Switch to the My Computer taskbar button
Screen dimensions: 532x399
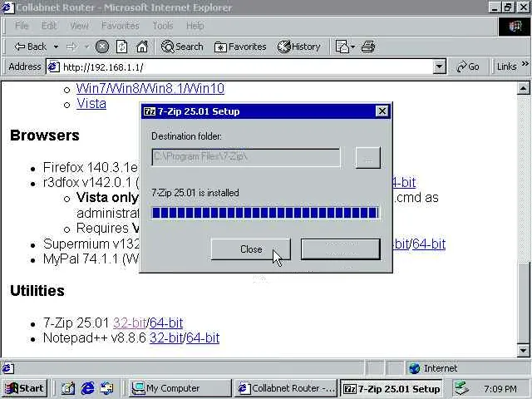click(x=180, y=388)
